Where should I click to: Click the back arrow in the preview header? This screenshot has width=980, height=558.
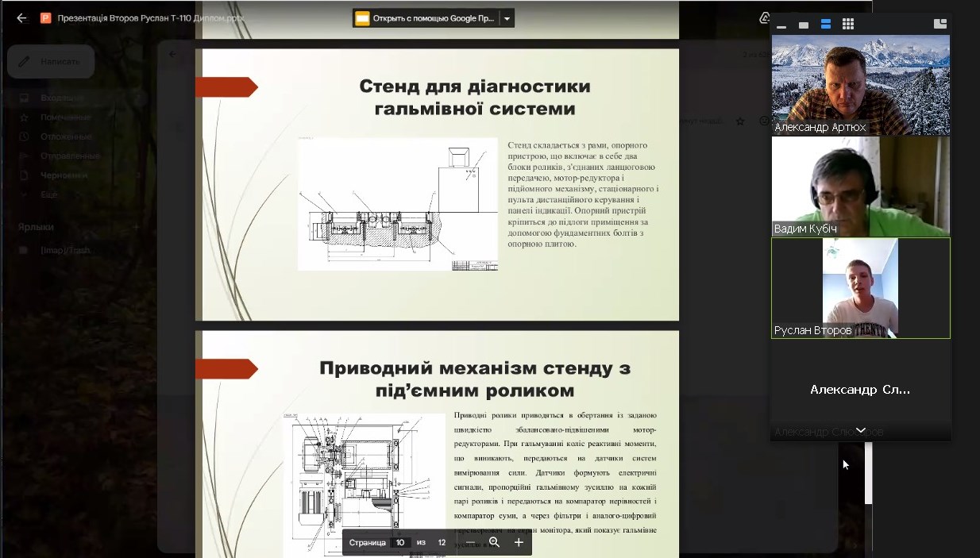pyautogui.click(x=21, y=18)
